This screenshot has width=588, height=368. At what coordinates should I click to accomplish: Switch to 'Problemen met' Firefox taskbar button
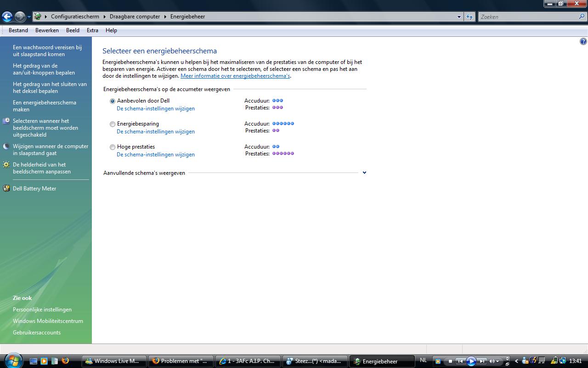(x=181, y=361)
